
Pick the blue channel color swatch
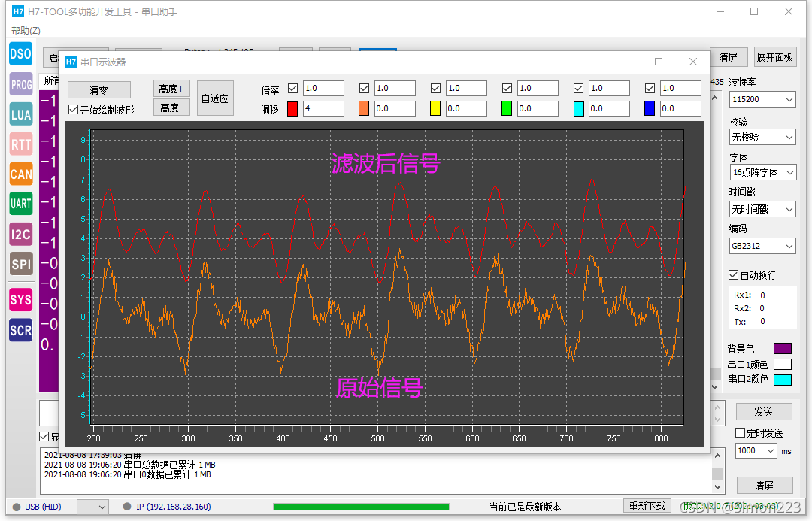point(650,108)
